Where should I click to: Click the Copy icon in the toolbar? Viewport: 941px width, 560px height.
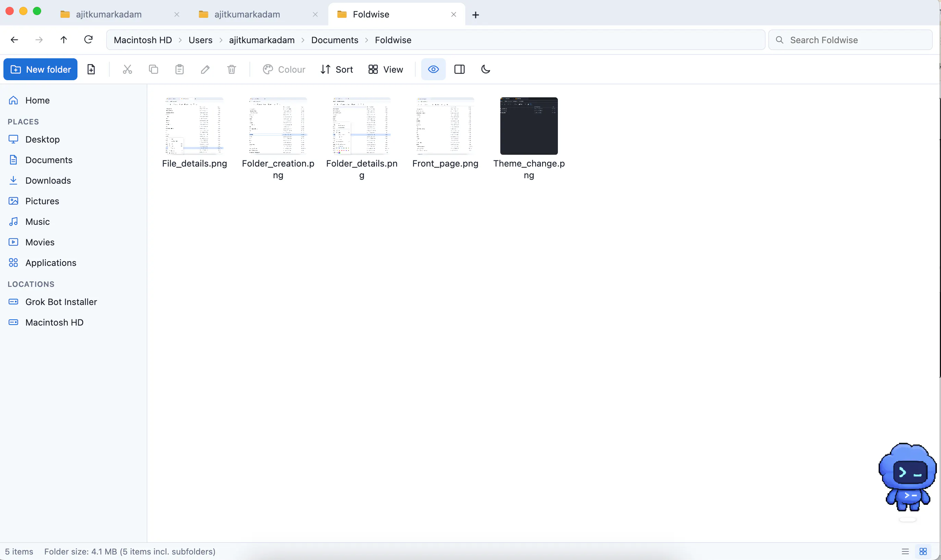click(154, 70)
